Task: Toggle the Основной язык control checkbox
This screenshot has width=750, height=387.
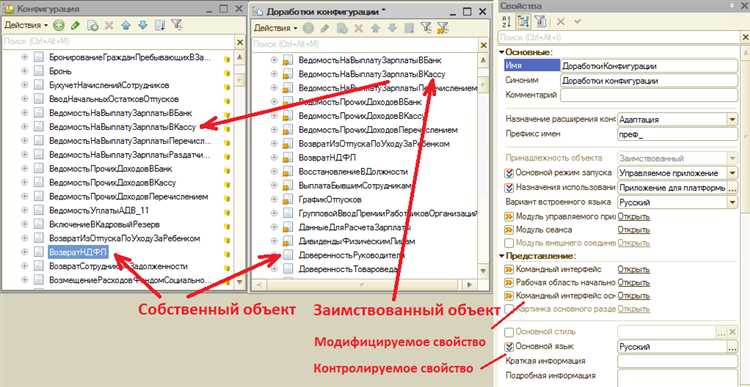Action: pyautogui.click(x=509, y=346)
